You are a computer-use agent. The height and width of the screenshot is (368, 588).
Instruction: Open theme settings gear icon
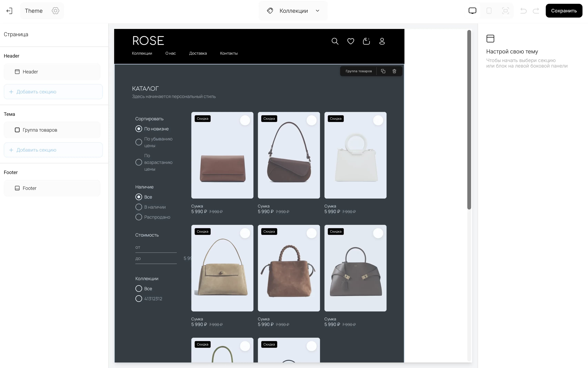coord(55,11)
